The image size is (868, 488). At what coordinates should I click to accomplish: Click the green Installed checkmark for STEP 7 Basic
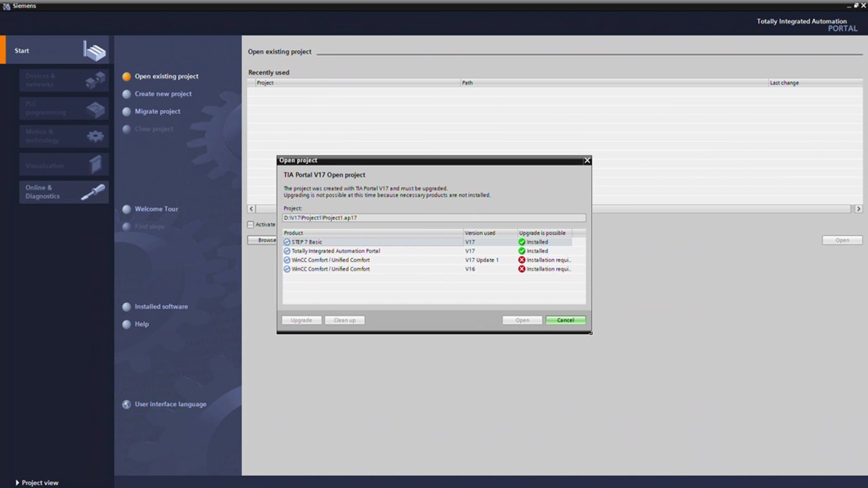(x=522, y=242)
